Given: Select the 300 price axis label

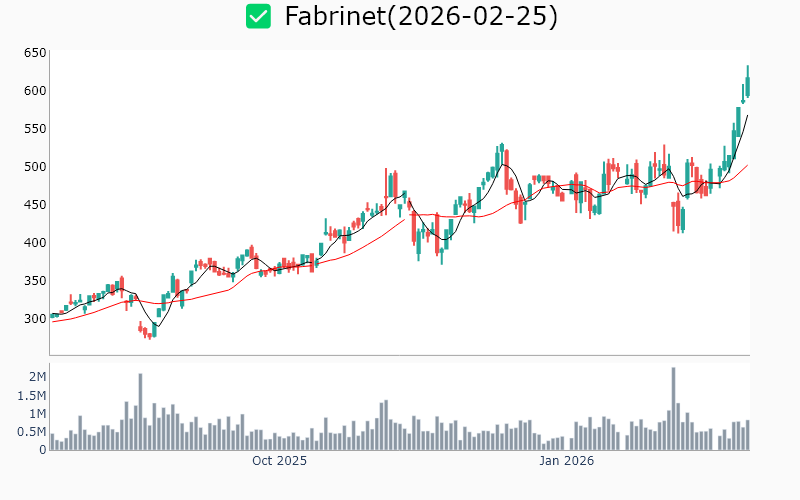Looking at the screenshot, I should tap(35, 318).
